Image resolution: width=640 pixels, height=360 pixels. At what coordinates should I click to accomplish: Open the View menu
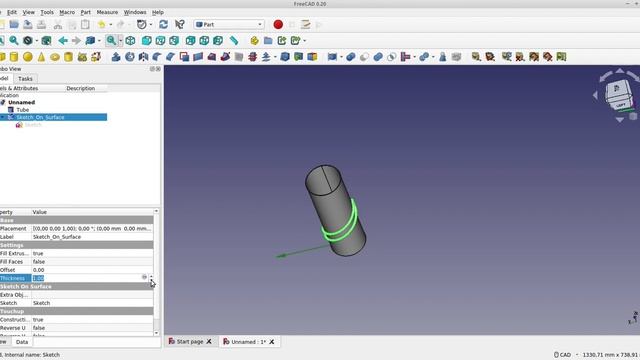click(29, 12)
